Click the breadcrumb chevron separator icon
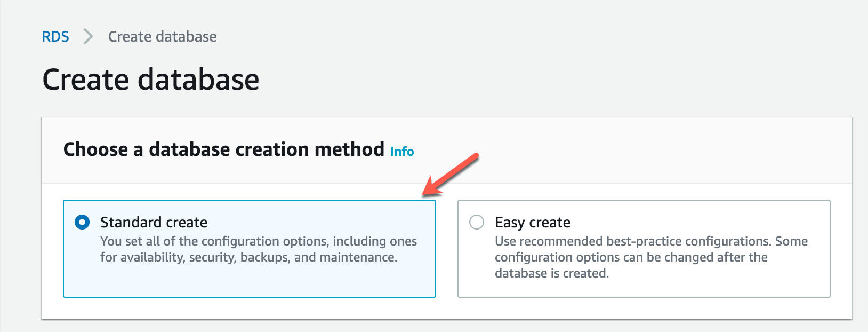The height and width of the screenshot is (332, 868). 89,37
